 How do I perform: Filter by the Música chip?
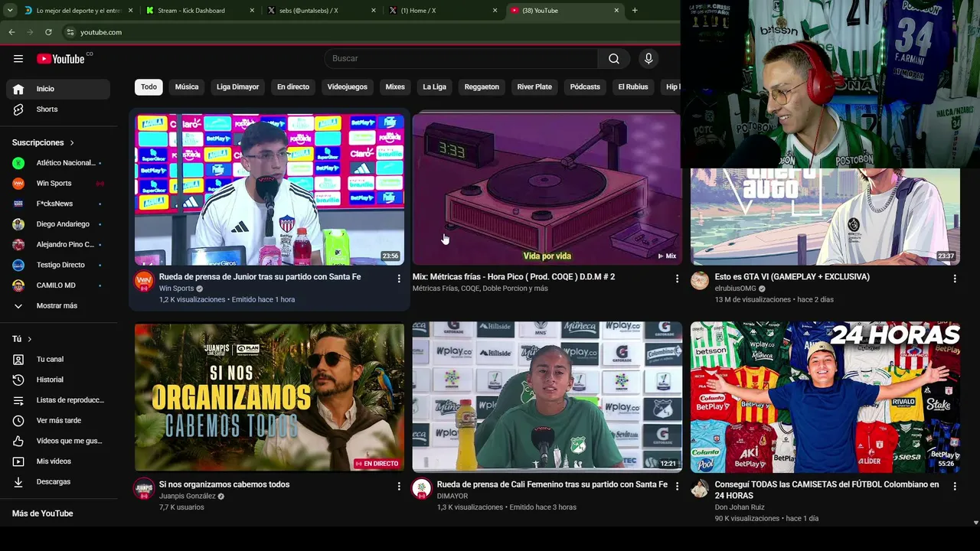pyautogui.click(x=187, y=87)
